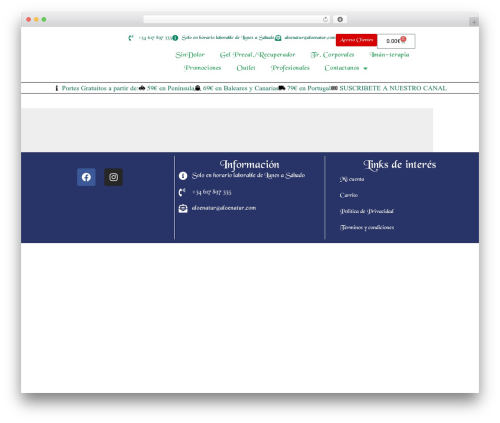Click the header email envelope icon

pyautogui.click(x=278, y=38)
